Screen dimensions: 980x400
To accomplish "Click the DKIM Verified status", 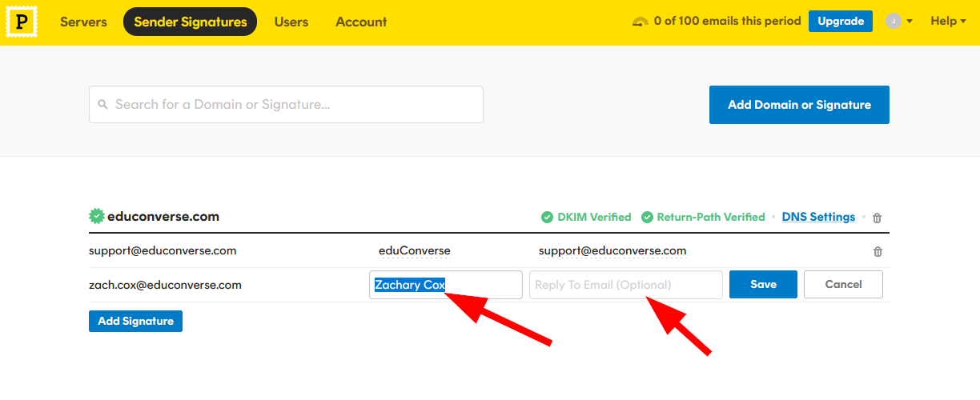I will click(586, 217).
